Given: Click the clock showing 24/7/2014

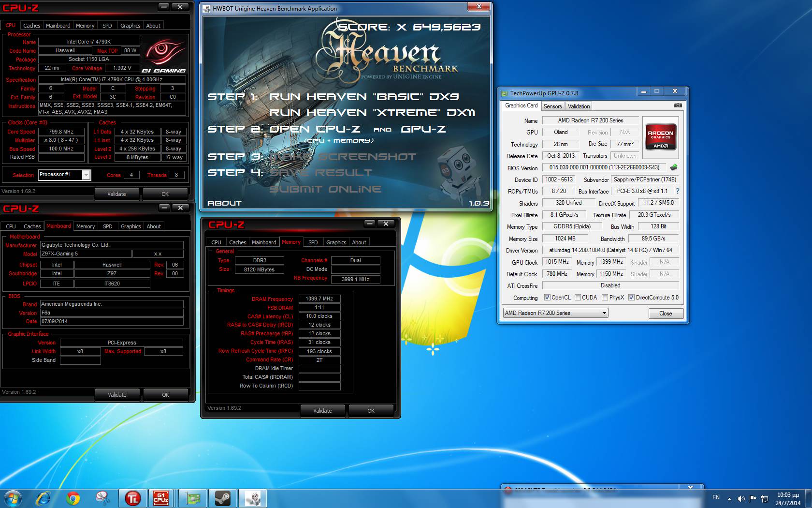Looking at the screenshot, I should click(788, 499).
